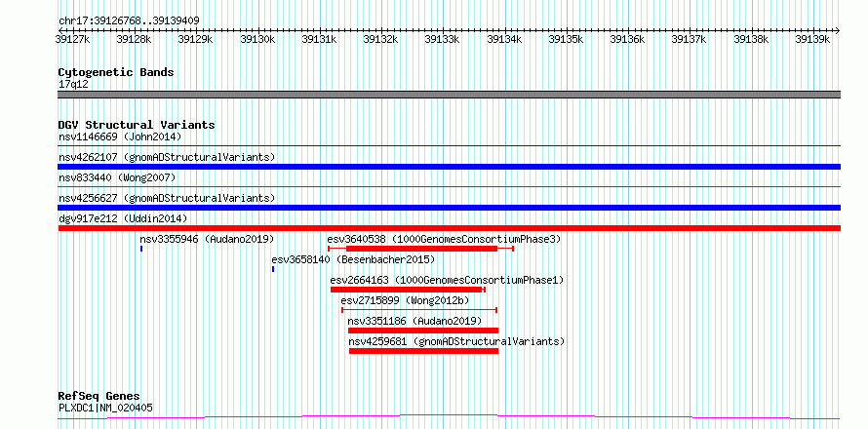Click the blue bar under nsv4262107
Viewport: 868px width, 429px height.
[449, 167]
